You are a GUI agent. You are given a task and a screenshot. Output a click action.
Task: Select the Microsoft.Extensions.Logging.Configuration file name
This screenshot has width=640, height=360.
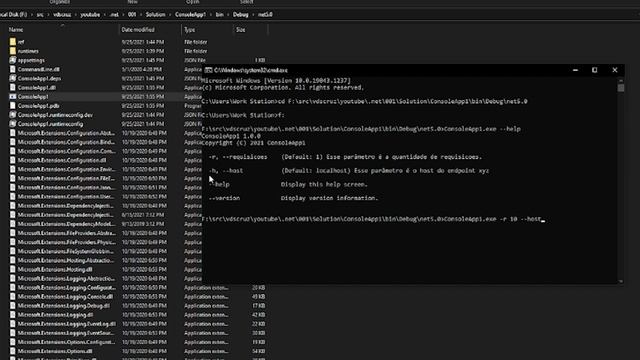pyautogui.click(x=67, y=287)
